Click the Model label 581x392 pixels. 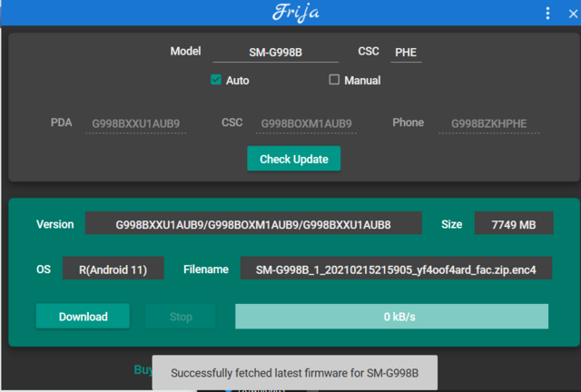point(185,51)
